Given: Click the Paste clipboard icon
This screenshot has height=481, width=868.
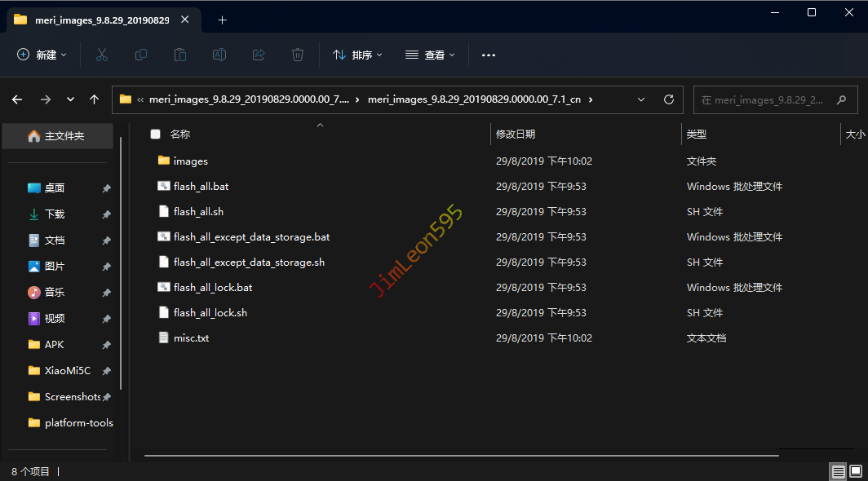Looking at the screenshot, I should point(180,55).
